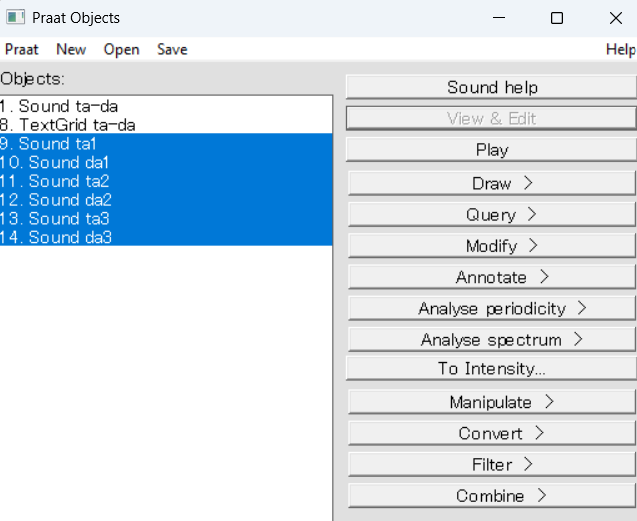This screenshot has width=637, height=521.
Task: Expand the Modify submenu
Action: 492,246
